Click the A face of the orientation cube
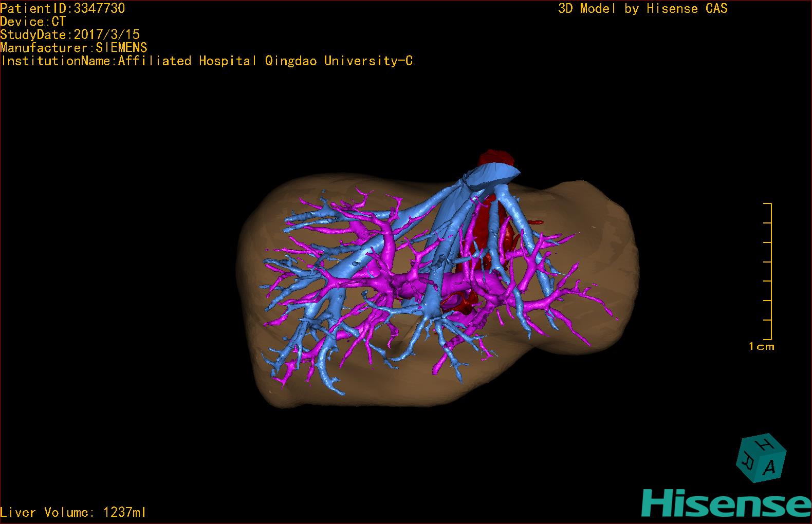Screen dimensions: 812x524 pos(770,466)
